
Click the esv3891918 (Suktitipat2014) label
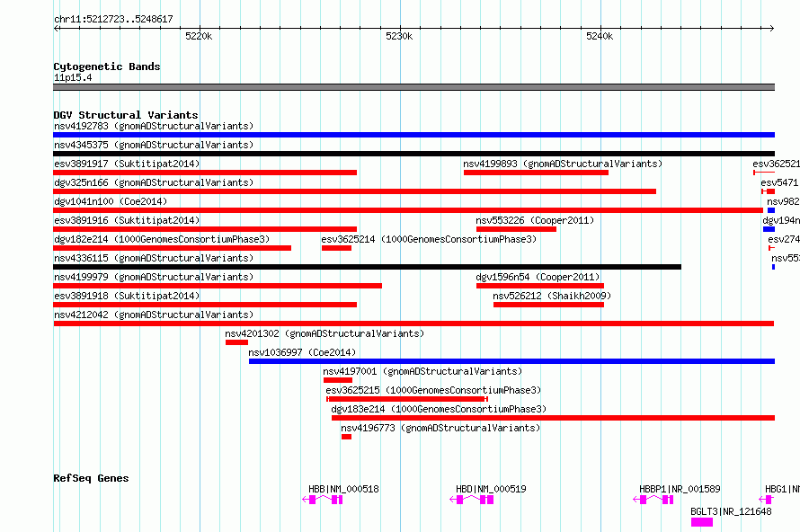pyautogui.click(x=127, y=296)
